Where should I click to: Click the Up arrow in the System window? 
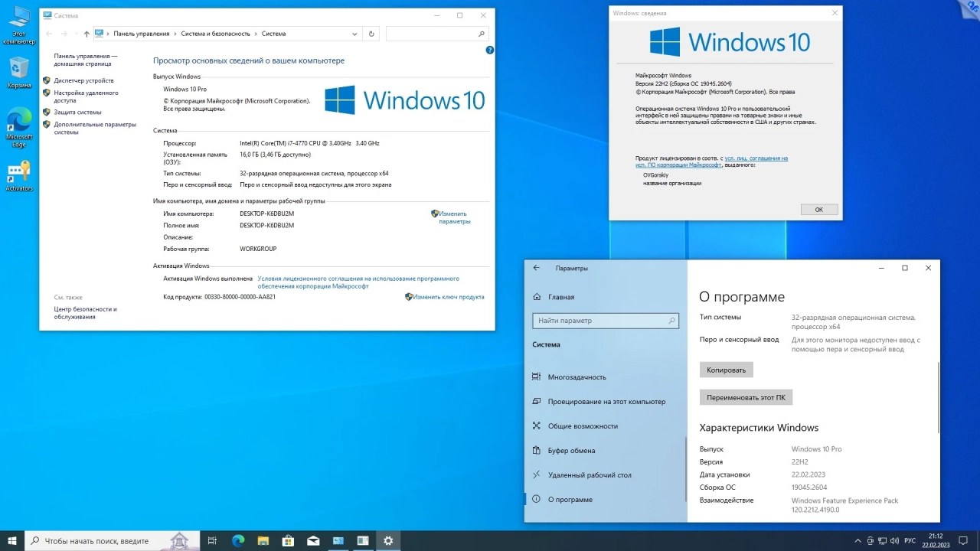point(87,34)
